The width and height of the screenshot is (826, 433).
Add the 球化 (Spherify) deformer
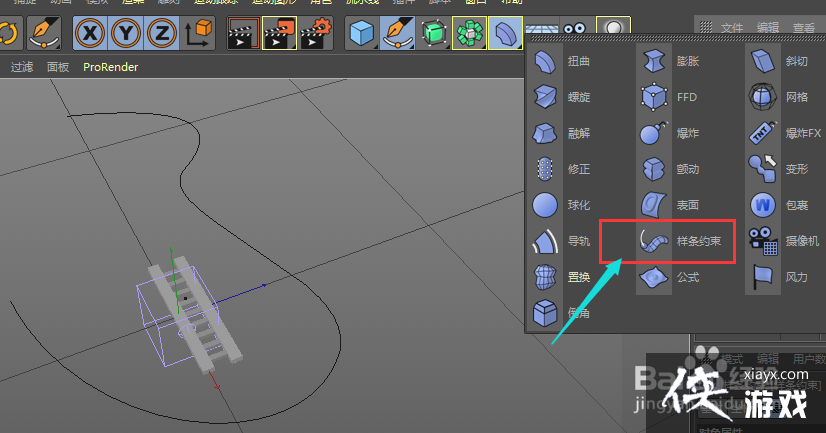(562, 205)
